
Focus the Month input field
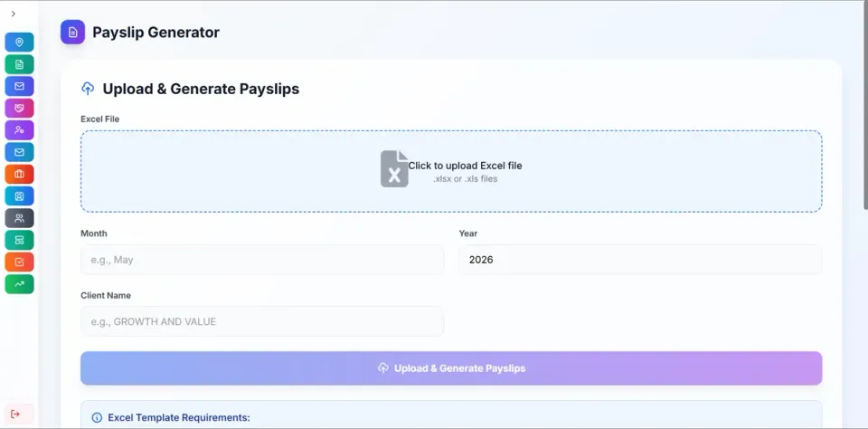click(x=262, y=260)
